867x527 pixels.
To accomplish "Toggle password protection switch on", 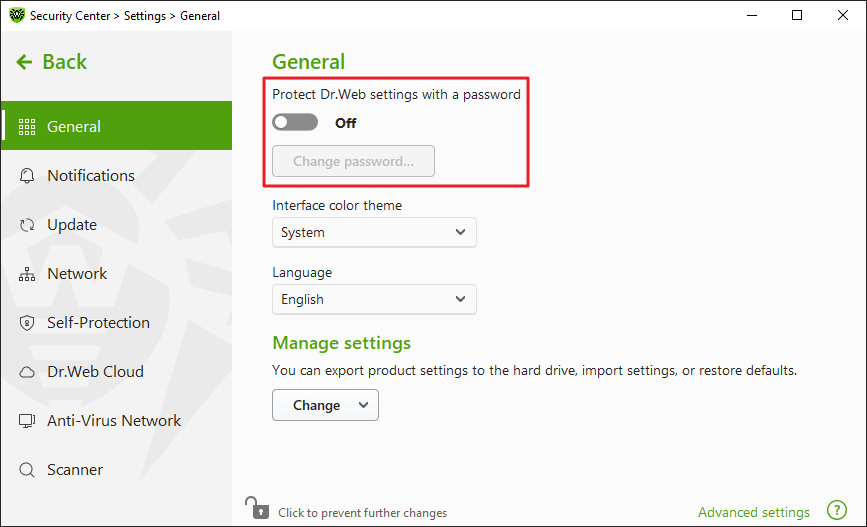I will pos(295,122).
